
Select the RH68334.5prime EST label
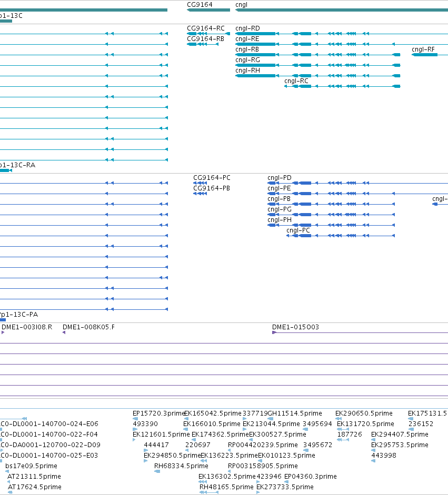[x=181, y=466]
